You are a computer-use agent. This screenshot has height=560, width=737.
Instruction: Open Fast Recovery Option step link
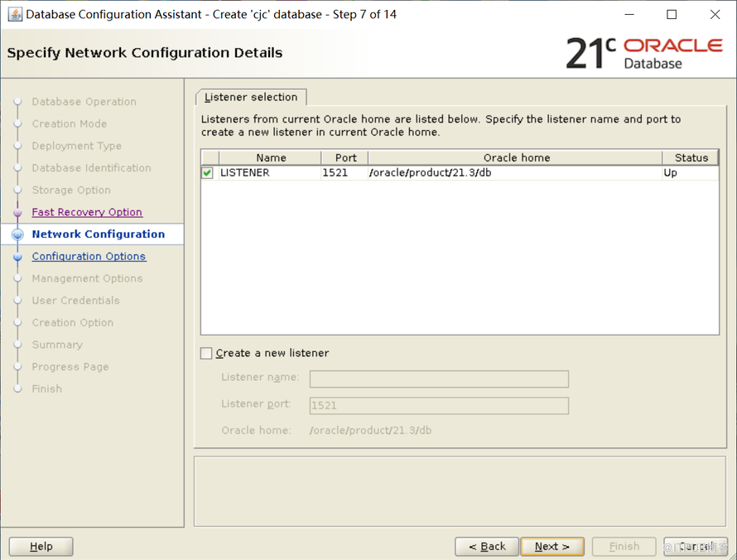click(x=87, y=212)
